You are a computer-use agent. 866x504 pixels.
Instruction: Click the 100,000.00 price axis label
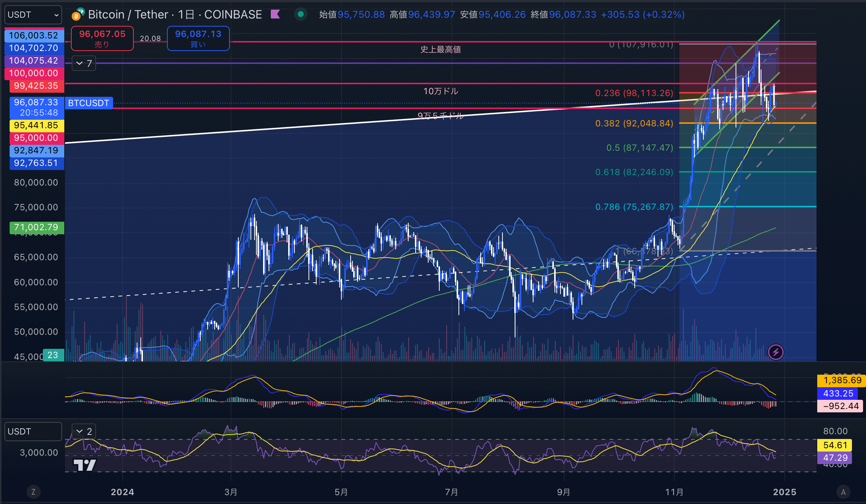(x=34, y=73)
